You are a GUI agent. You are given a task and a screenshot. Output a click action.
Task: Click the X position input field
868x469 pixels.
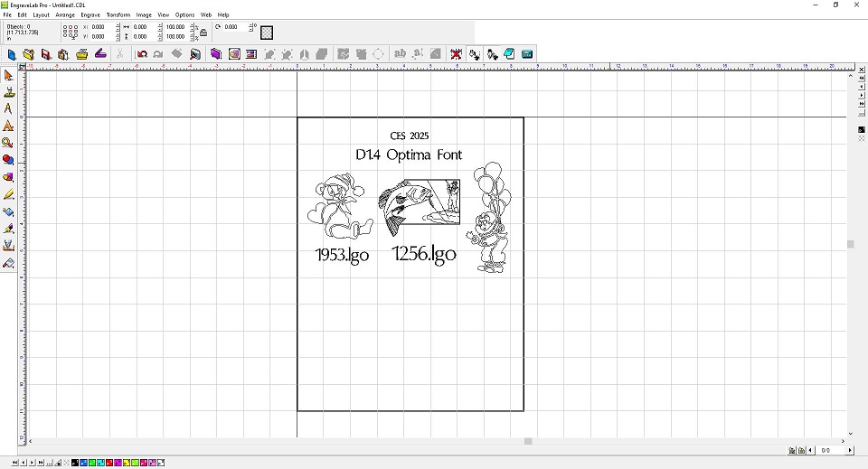[x=102, y=26]
